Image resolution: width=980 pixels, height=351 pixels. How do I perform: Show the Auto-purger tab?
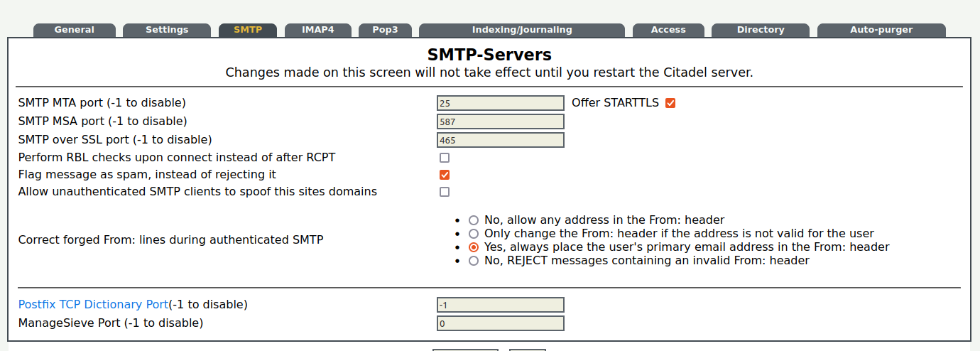[x=881, y=30]
